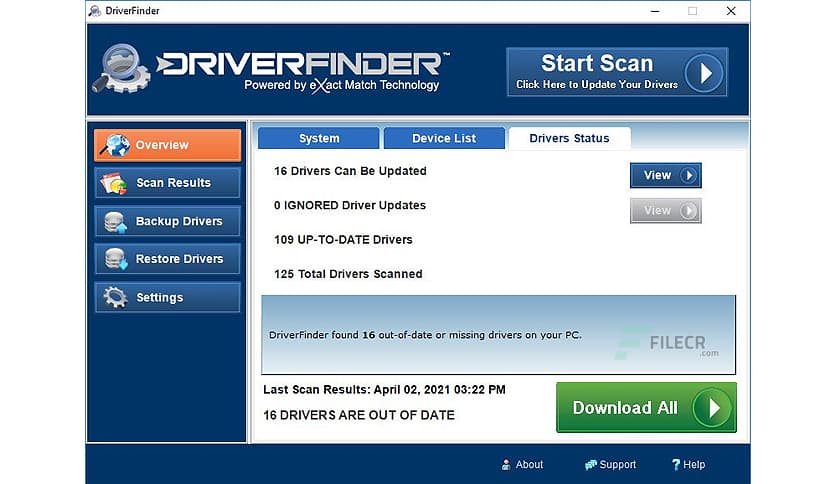Click the Settings gear icon
This screenshot has height=484, width=836.
[x=115, y=297]
